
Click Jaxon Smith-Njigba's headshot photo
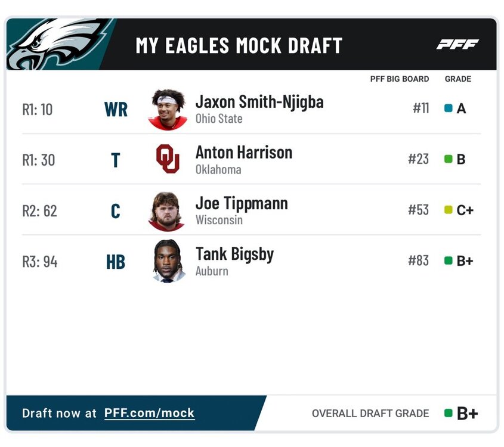click(168, 109)
